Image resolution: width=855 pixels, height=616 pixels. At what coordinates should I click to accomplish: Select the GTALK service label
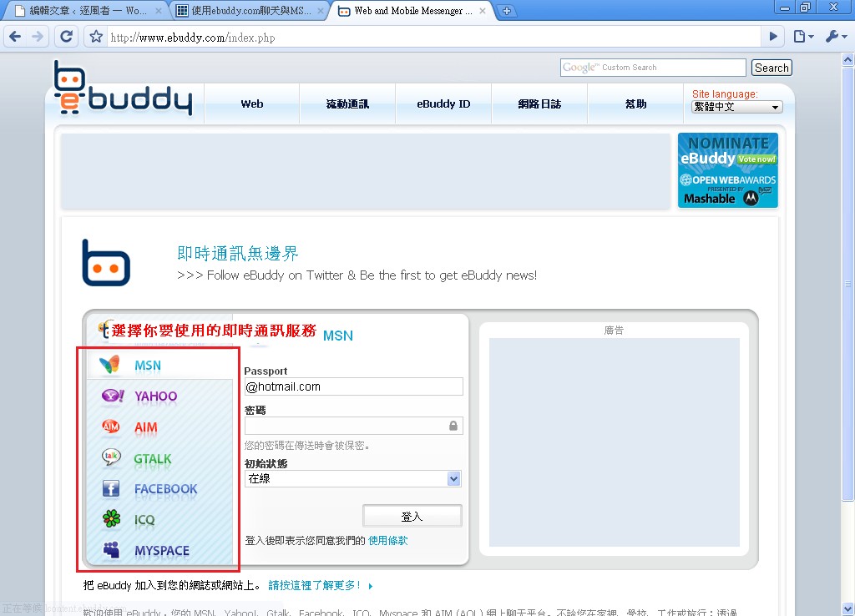[x=153, y=459]
